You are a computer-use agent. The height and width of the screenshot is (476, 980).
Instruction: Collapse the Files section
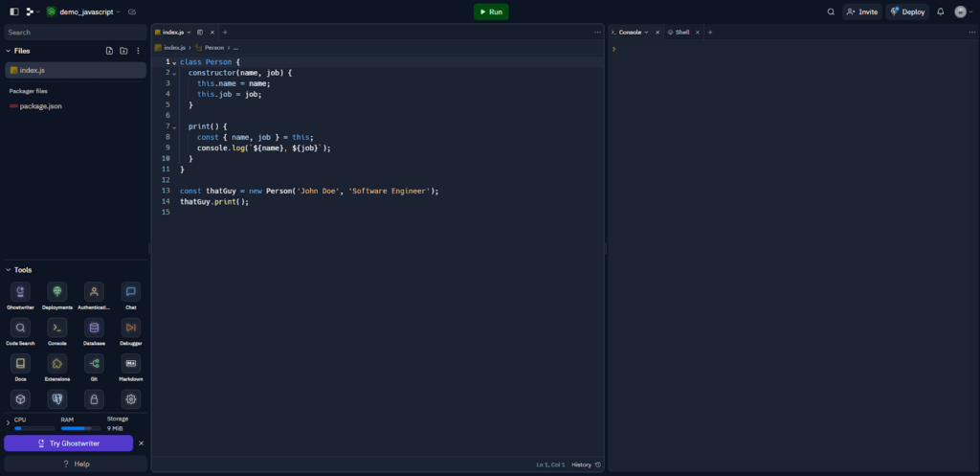point(8,51)
